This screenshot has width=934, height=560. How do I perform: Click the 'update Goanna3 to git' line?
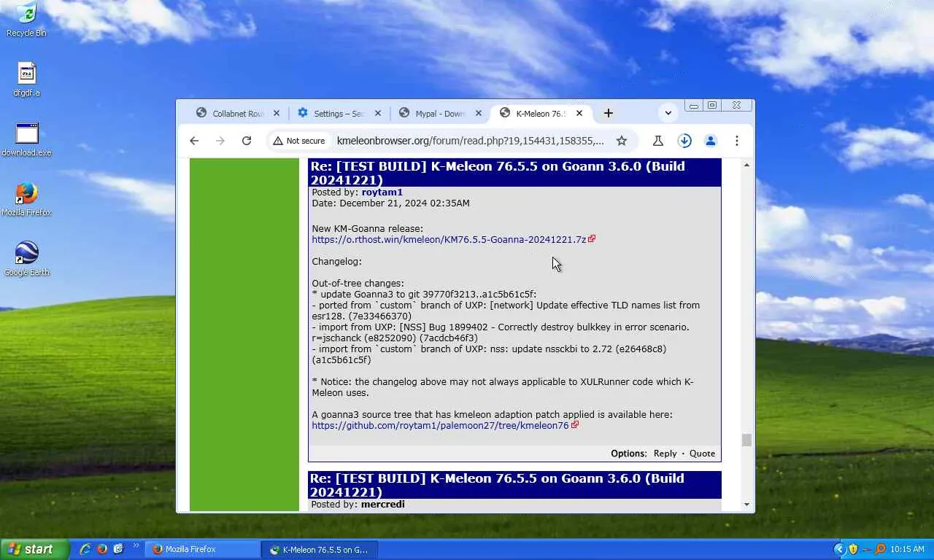click(424, 295)
